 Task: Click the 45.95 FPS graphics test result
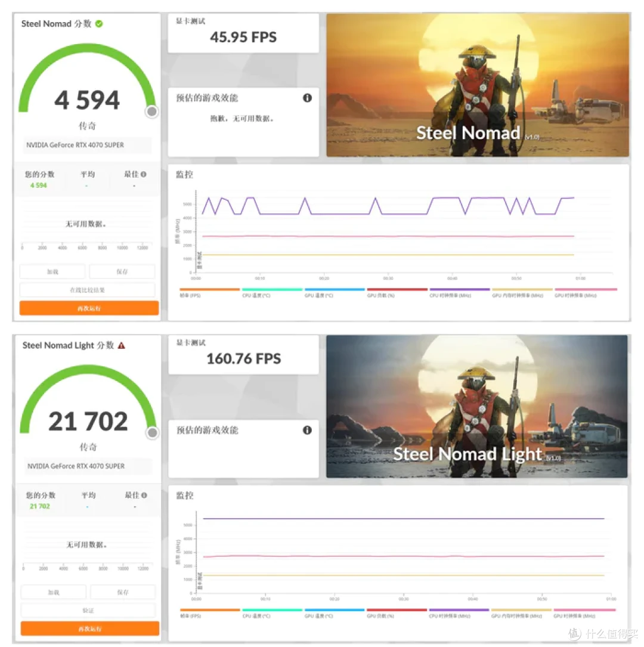243,37
